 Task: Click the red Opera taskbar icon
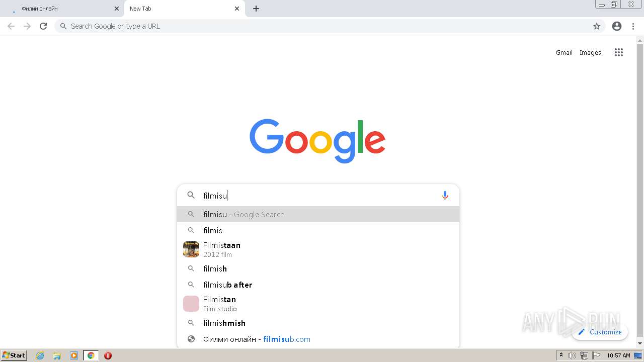(x=108, y=355)
